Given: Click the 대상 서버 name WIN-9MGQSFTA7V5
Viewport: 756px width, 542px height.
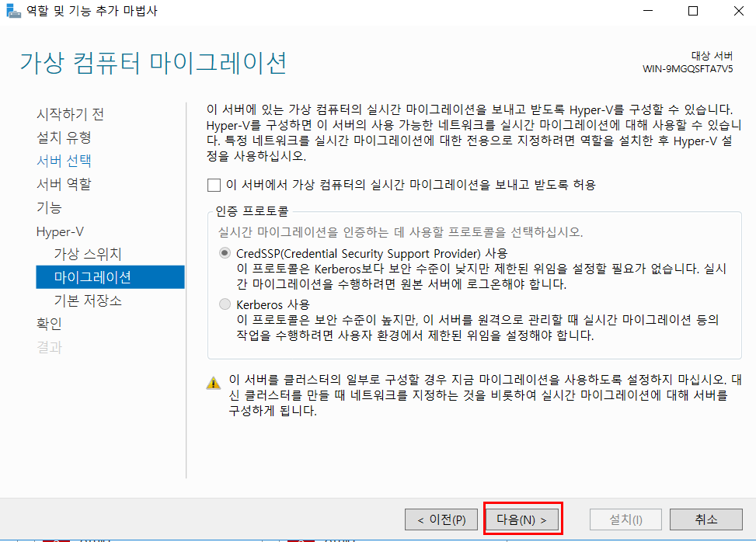Looking at the screenshot, I should (x=688, y=69).
